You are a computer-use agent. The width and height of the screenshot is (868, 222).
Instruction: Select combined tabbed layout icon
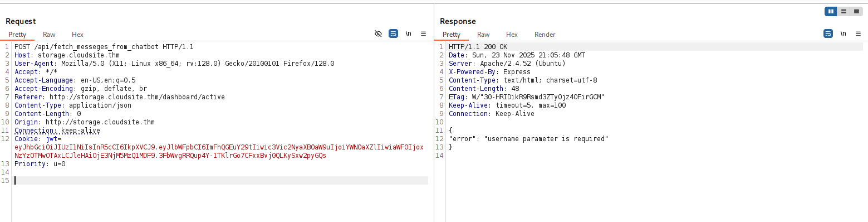click(x=856, y=11)
